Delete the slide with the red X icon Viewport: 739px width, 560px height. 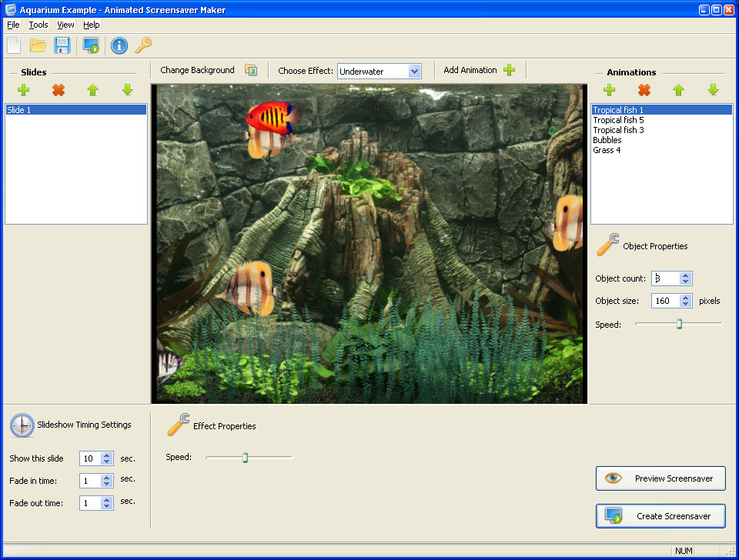tap(59, 89)
